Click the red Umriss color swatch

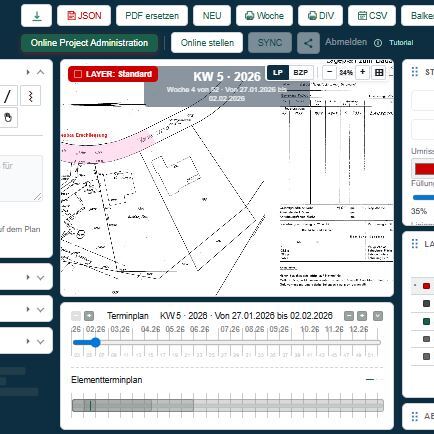coord(424,169)
